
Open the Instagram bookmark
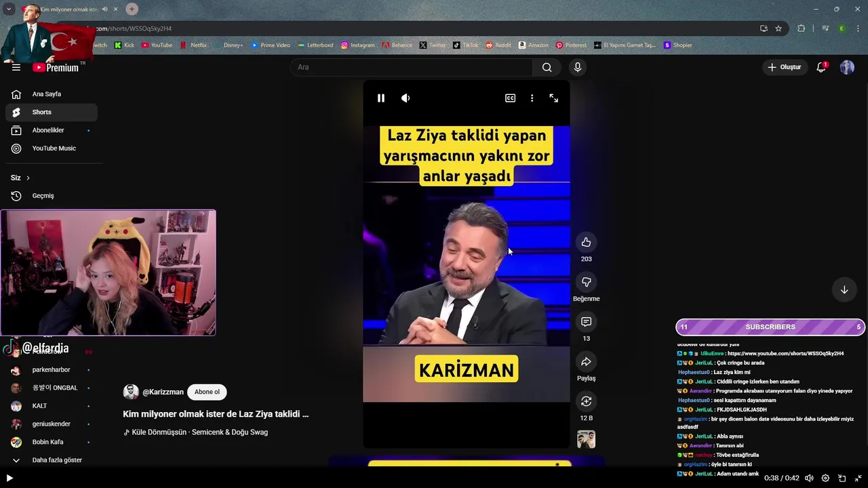tap(357, 45)
